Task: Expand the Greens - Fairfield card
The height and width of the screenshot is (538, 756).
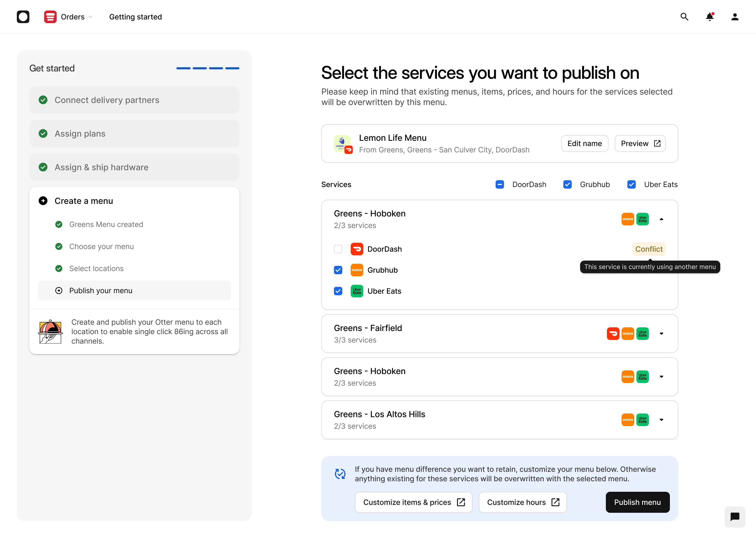Action: pyautogui.click(x=661, y=334)
